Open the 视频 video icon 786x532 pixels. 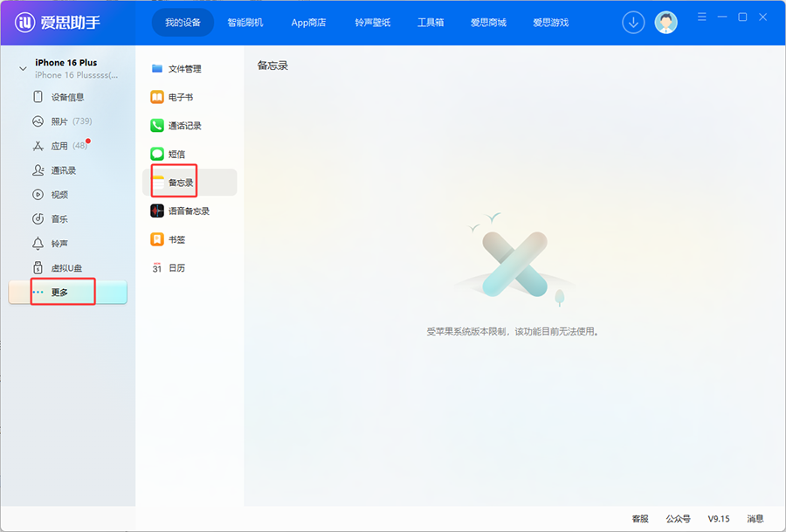point(38,195)
